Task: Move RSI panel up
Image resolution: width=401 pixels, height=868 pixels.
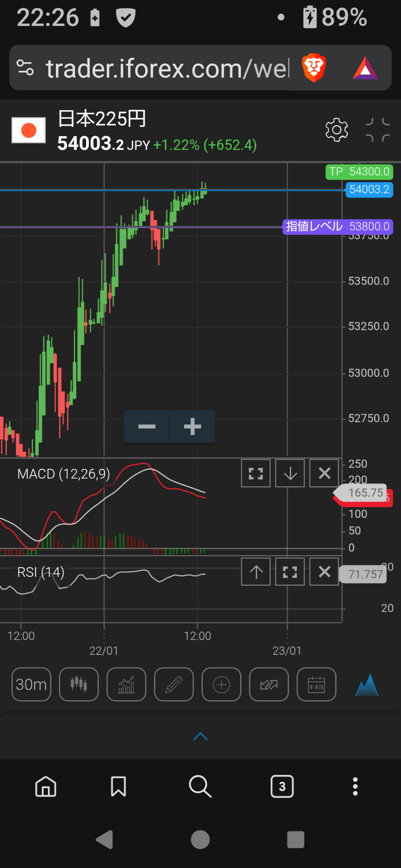Action: coord(256,572)
